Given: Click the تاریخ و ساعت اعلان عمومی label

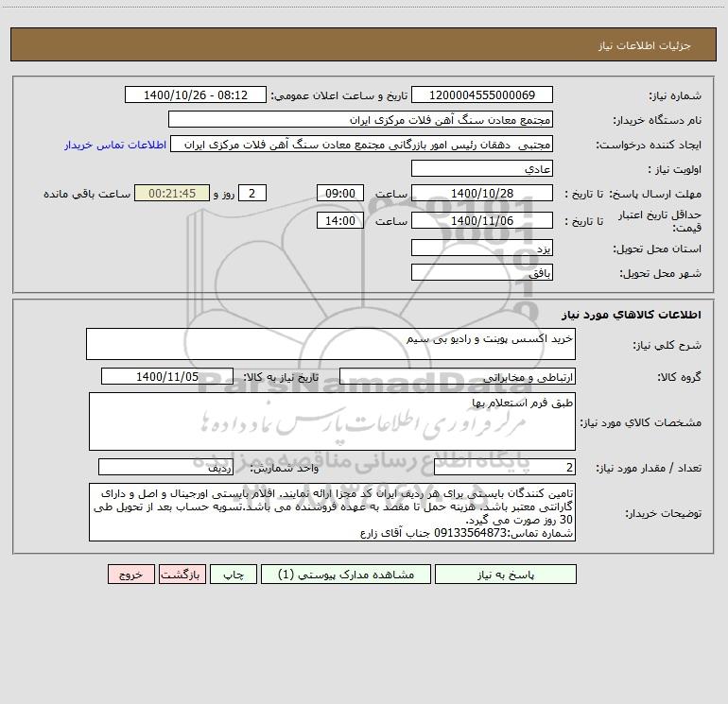Looking at the screenshot, I should 339,95.
